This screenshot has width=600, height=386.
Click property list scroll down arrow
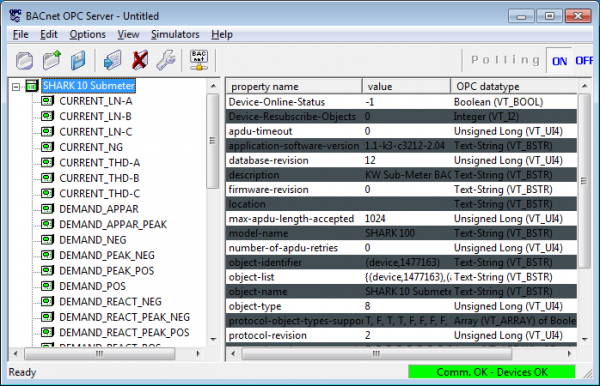[x=584, y=339]
